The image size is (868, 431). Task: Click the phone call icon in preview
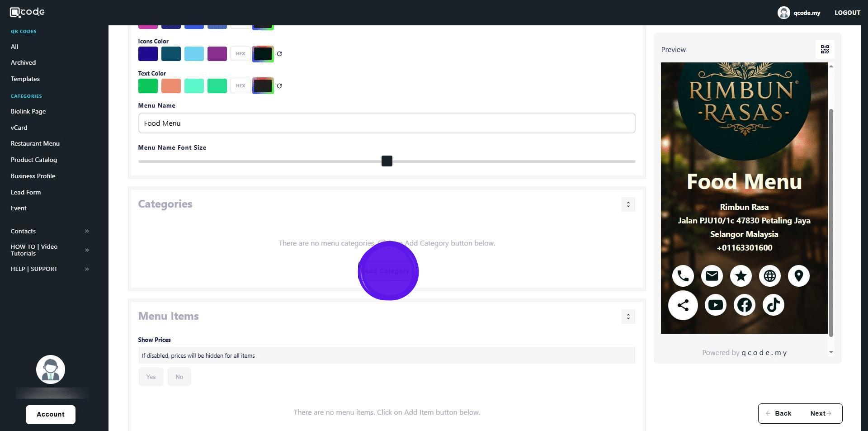pyautogui.click(x=683, y=276)
